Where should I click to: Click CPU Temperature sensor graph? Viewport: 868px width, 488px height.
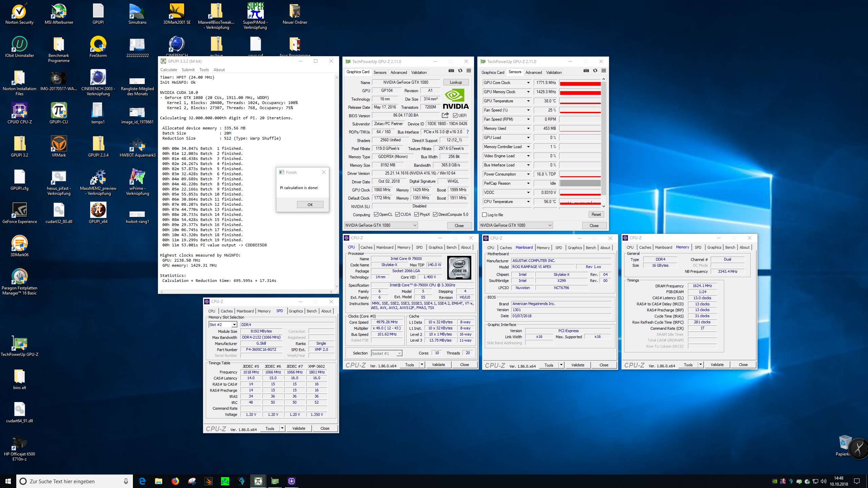tap(580, 202)
